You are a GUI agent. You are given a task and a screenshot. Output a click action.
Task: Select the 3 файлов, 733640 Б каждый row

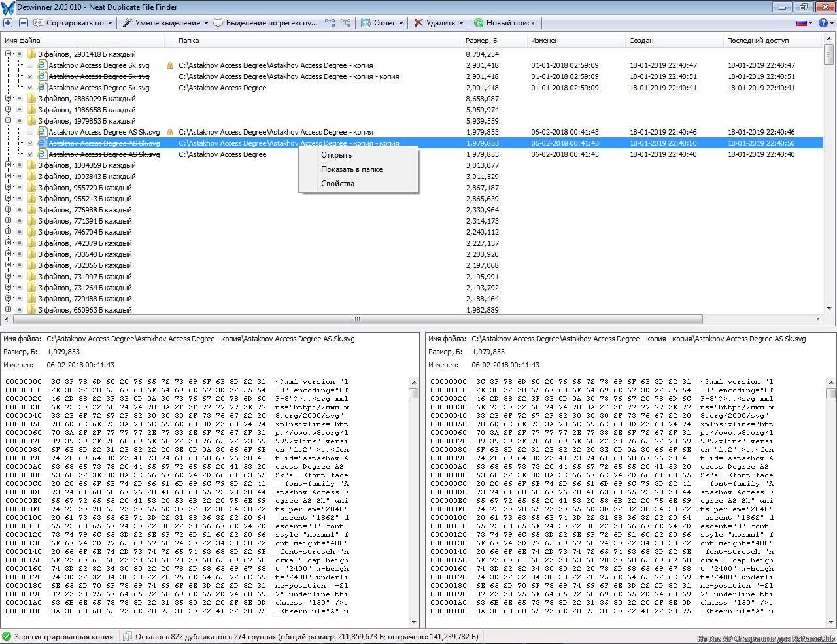85,254
